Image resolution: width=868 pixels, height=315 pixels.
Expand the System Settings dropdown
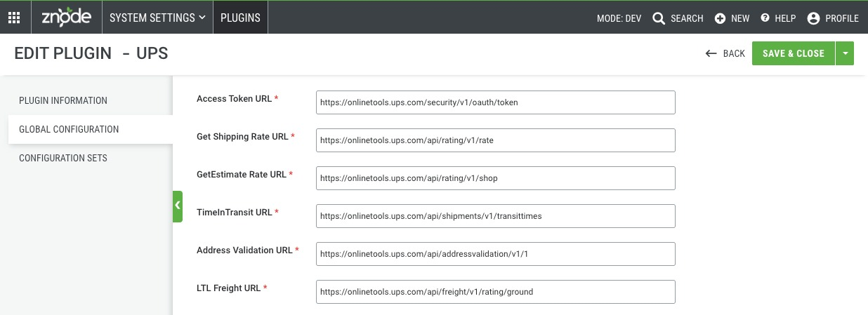pyautogui.click(x=157, y=18)
